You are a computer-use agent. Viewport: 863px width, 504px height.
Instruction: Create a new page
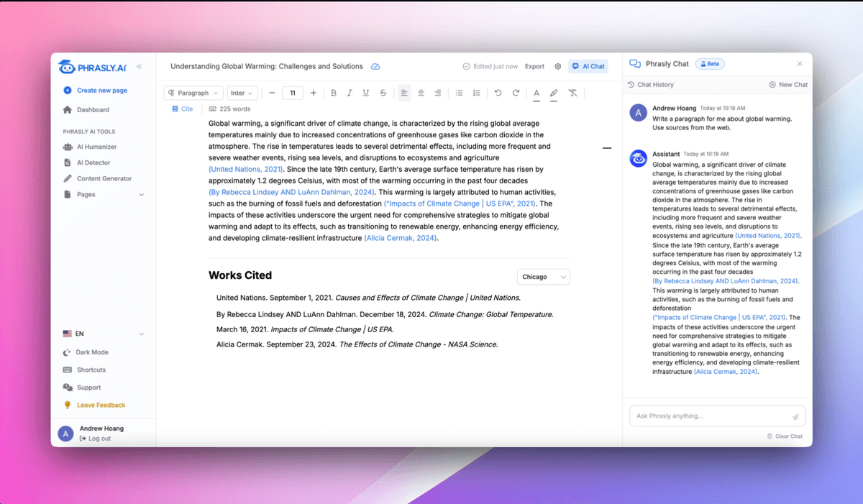tap(95, 91)
